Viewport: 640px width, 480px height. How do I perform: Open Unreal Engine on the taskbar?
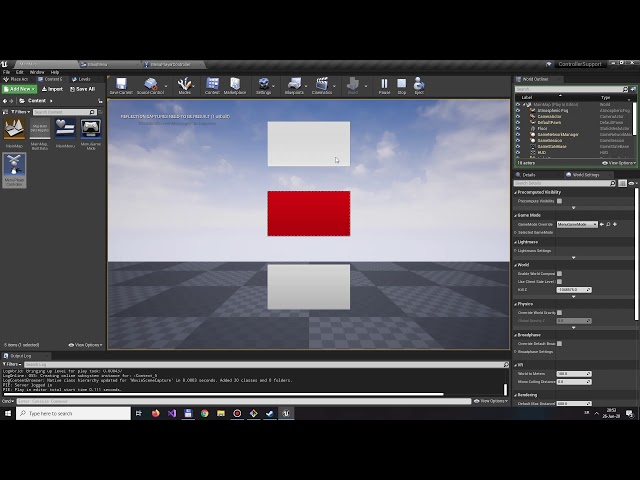click(286, 413)
